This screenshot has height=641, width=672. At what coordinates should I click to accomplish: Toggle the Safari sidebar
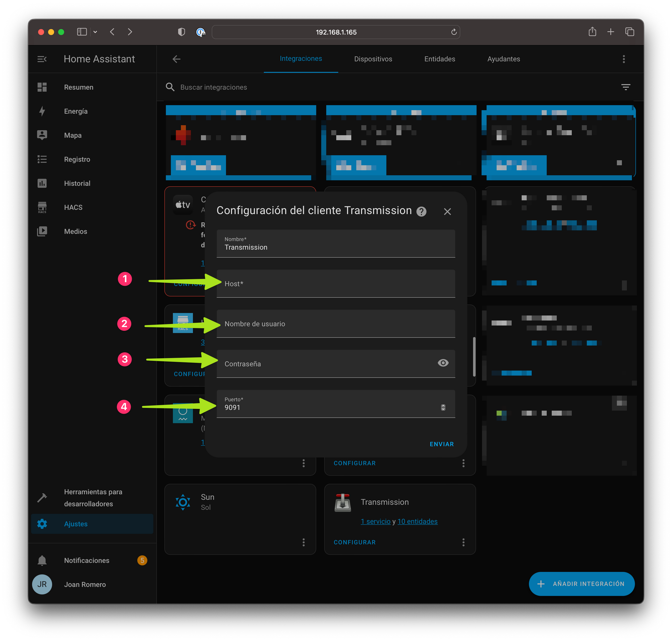click(x=82, y=32)
